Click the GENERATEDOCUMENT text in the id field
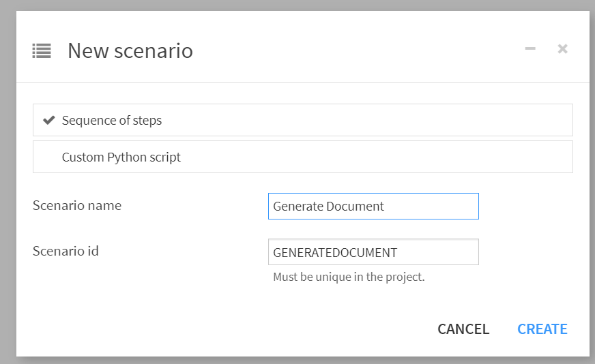Image resolution: width=595 pixels, height=364 pixels. [335, 252]
